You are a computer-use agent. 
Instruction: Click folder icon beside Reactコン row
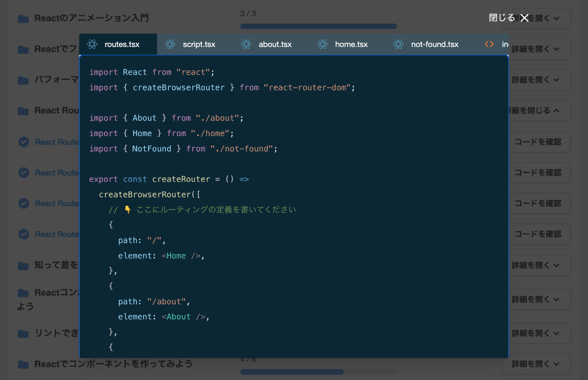(23, 293)
